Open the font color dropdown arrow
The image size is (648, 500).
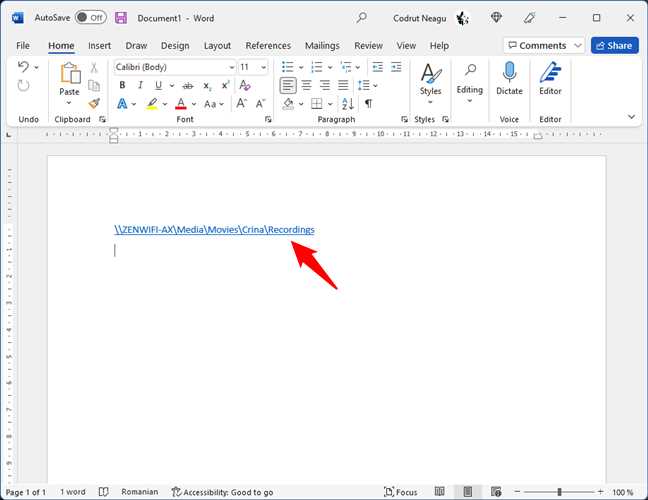point(194,104)
